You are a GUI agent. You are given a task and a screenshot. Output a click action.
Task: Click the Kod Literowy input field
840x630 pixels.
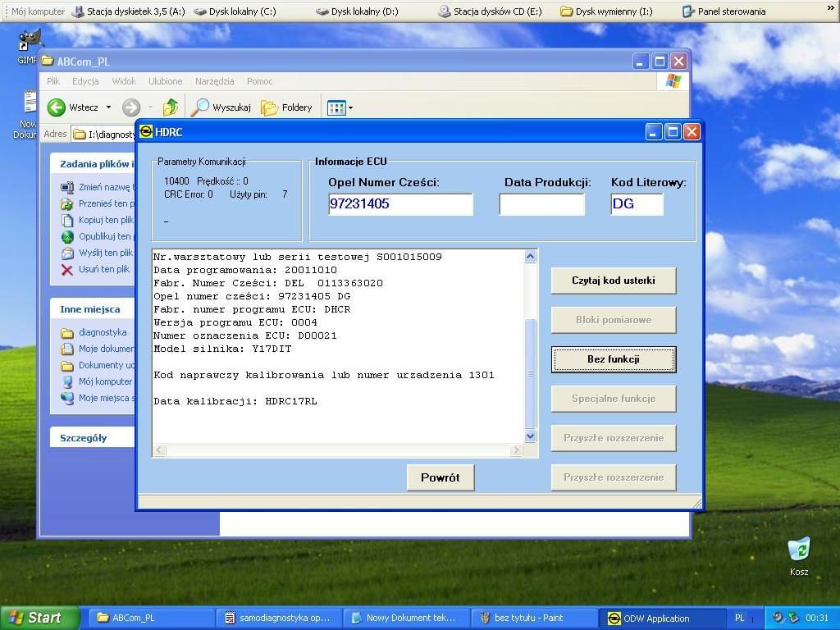[637, 204]
